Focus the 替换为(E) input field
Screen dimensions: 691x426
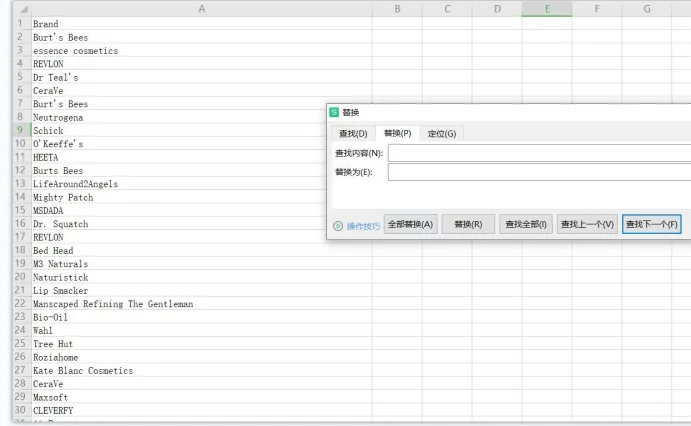pyautogui.click(x=539, y=172)
